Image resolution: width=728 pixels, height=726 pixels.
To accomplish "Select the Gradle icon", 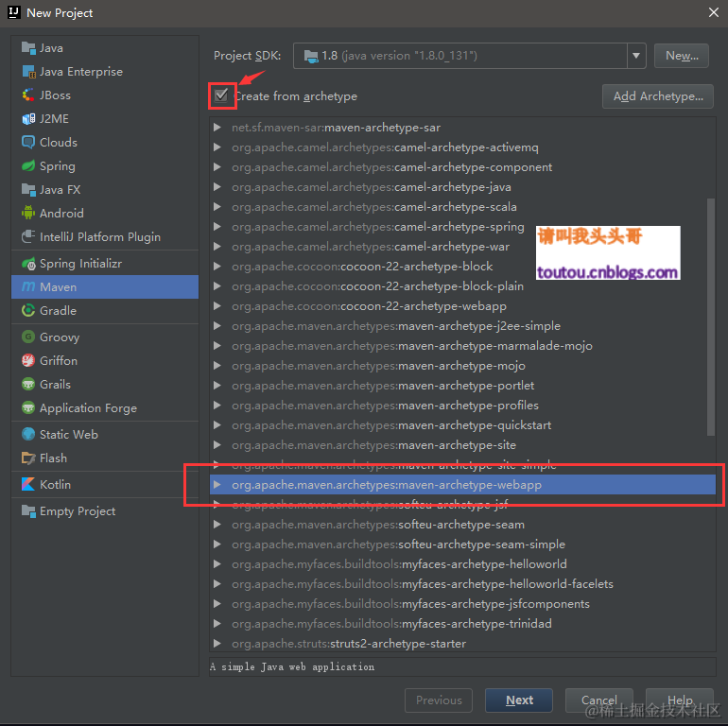I will click(28, 311).
